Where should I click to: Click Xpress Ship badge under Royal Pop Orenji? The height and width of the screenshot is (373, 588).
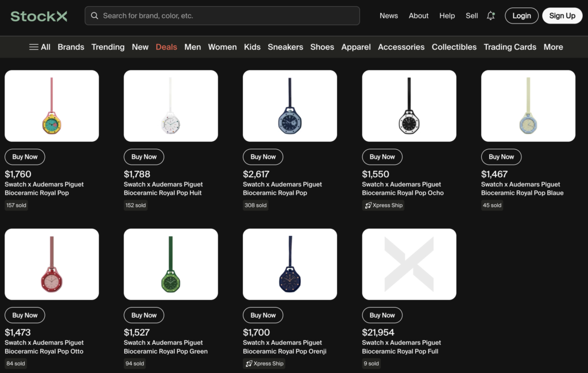pyautogui.click(x=264, y=363)
